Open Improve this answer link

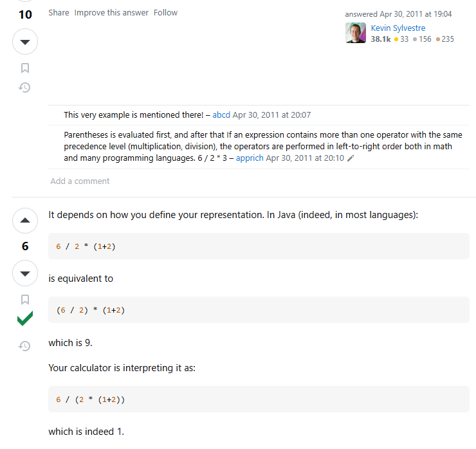(x=111, y=13)
